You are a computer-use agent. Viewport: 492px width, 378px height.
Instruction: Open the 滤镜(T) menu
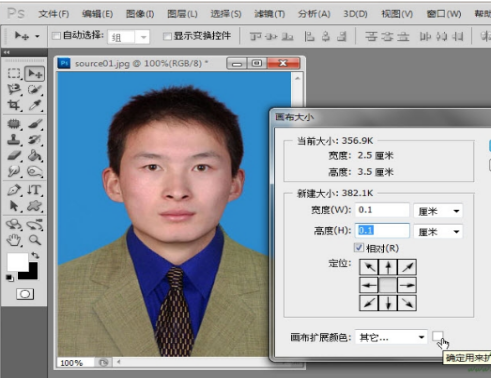coord(269,14)
